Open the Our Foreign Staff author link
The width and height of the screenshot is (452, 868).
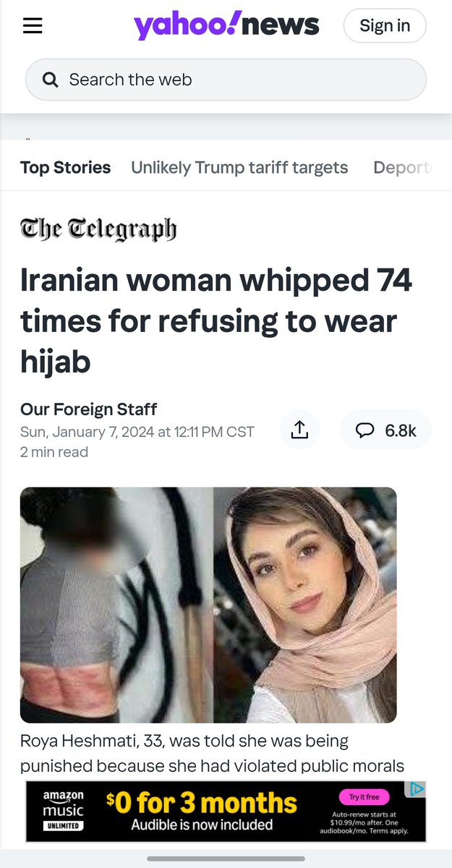click(x=89, y=409)
